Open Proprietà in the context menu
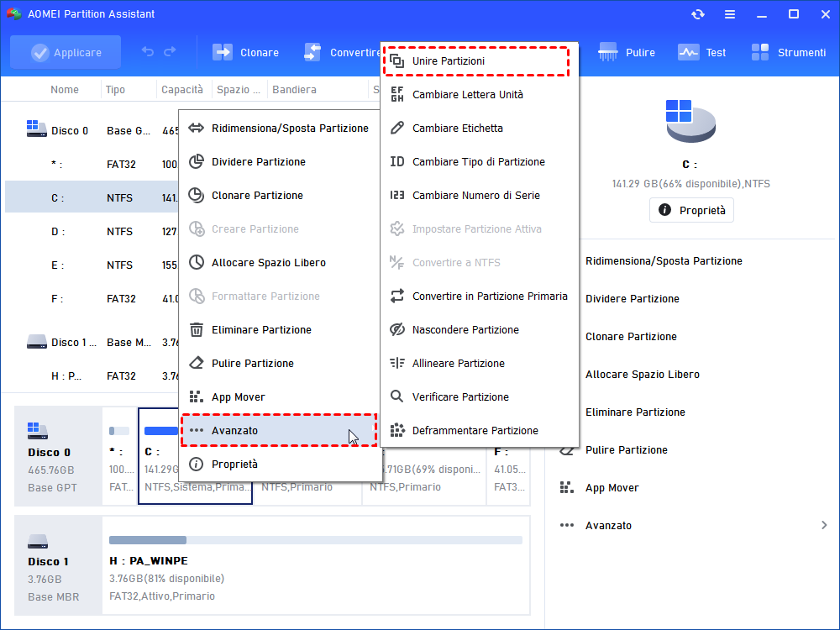Image resolution: width=840 pixels, height=630 pixels. [x=280, y=464]
